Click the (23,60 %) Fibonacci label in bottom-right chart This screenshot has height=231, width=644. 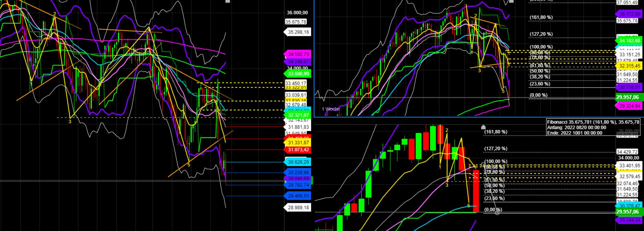(x=495, y=198)
